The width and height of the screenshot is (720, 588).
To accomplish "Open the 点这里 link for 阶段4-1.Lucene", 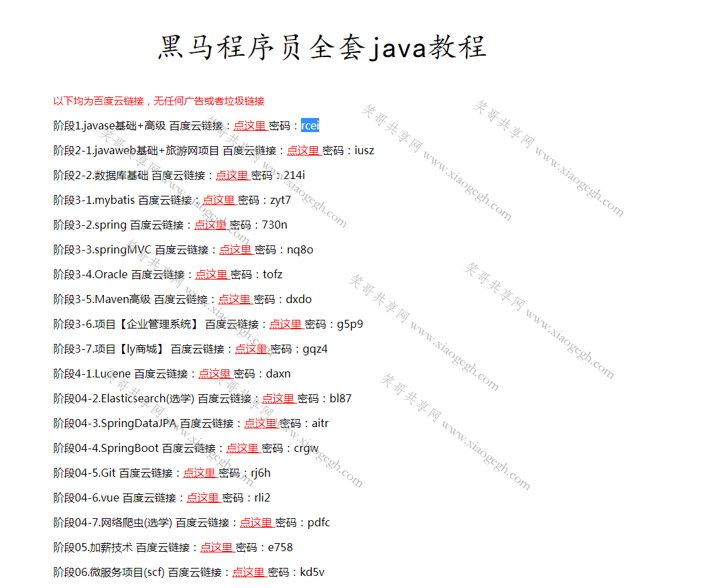I will 215,373.
